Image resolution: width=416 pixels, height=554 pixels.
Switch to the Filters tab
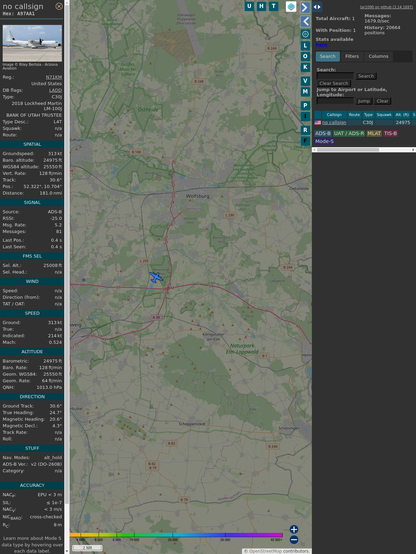[x=352, y=57]
